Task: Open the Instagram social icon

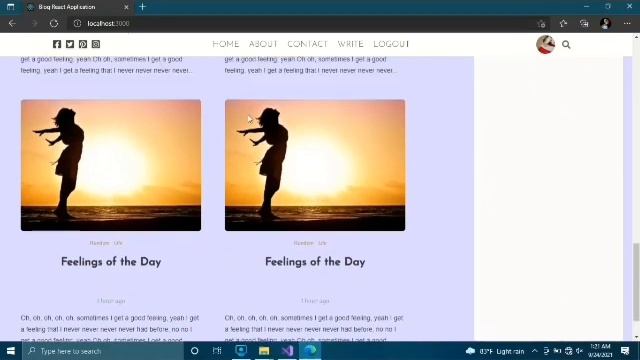Action: click(96, 44)
